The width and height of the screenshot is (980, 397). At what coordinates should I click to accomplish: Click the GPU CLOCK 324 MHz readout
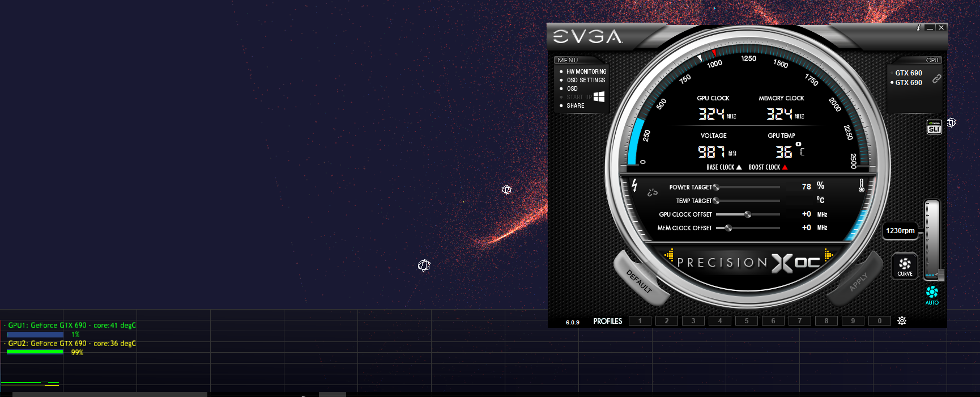click(x=717, y=115)
